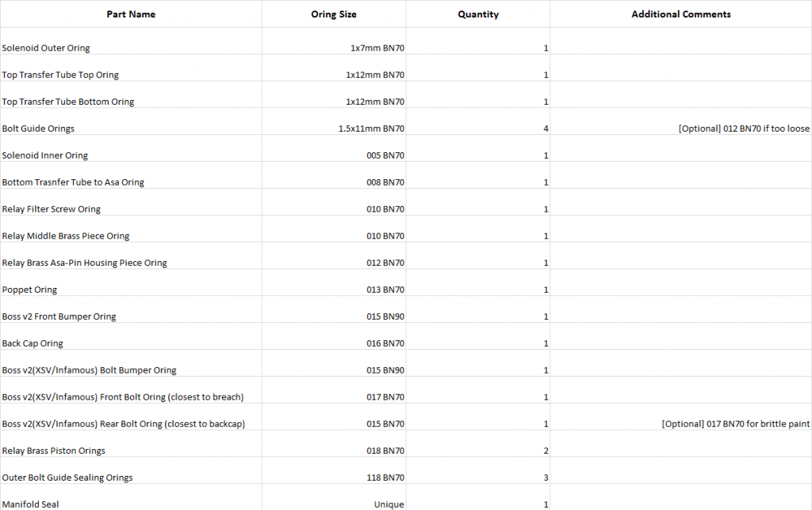Click the Additional Comments column header
The image size is (812, 510).
coord(681,14)
